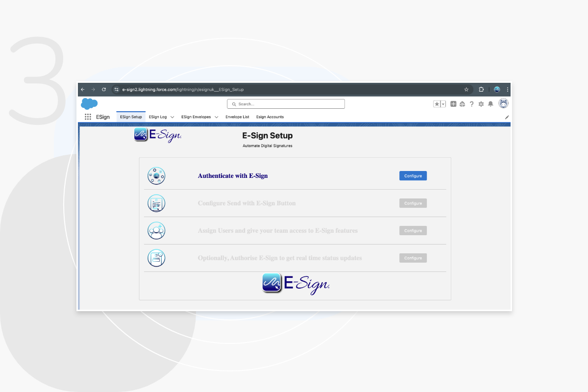This screenshot has width=588, height=392.
Task: Open the favorites list dropdown arrow
Action: coord(443,104)
